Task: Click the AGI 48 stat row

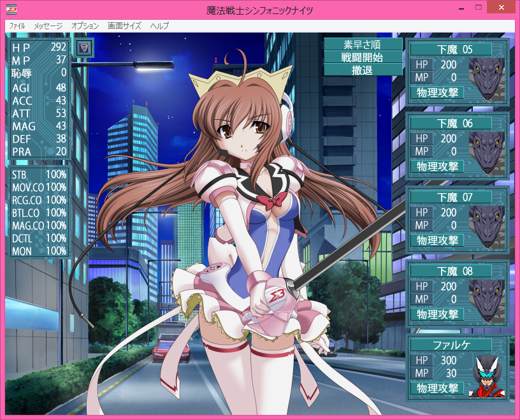Action: click(39, 88)
